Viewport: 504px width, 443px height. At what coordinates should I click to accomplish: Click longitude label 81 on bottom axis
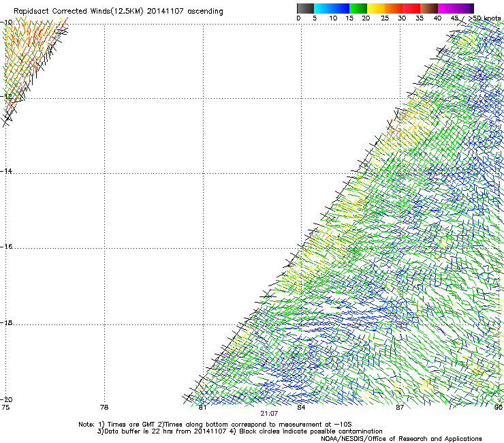[x=202, y=408]
